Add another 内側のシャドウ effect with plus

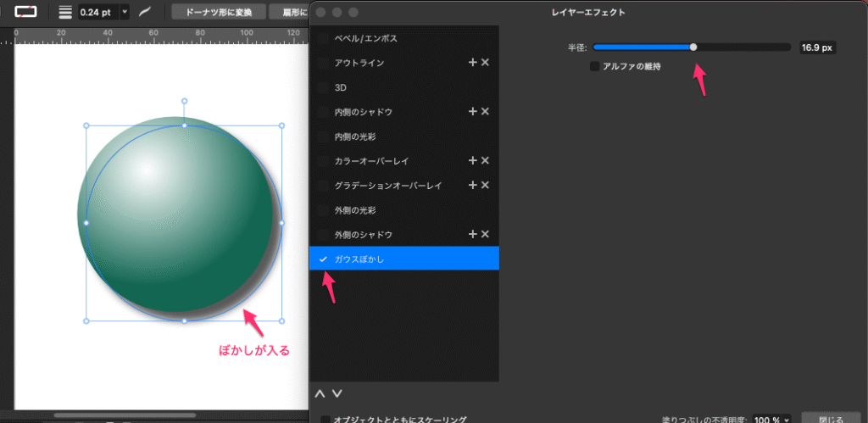pos(472,112)
